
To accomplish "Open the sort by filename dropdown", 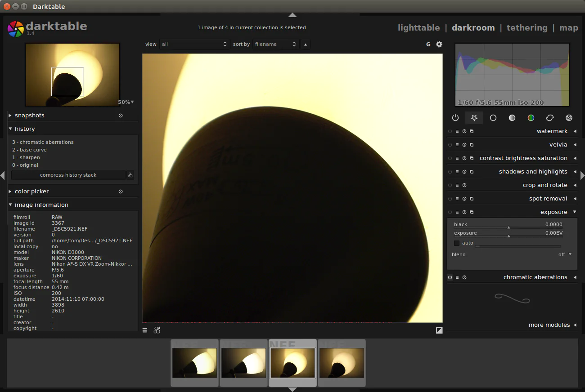I will point(275,44).
